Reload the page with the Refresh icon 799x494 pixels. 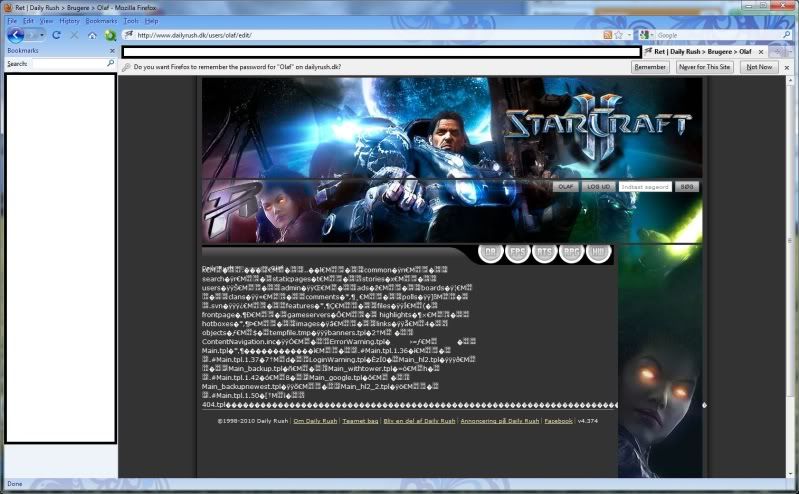point(57,35)
